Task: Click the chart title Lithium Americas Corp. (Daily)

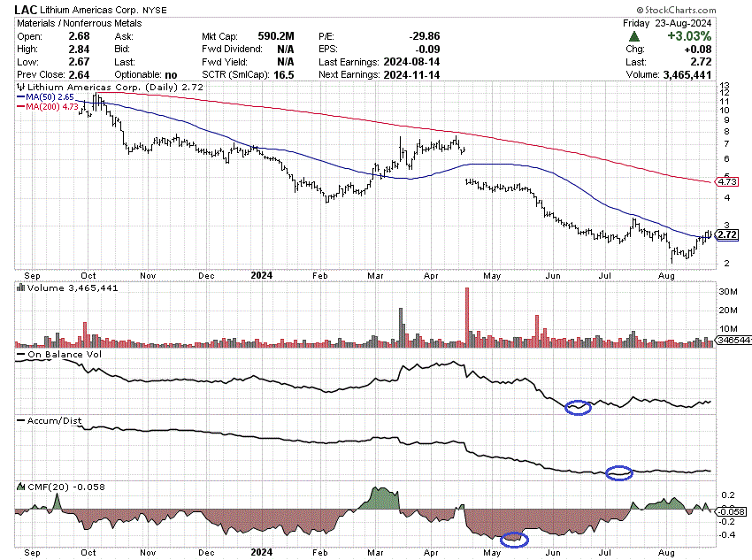Action: 103,88
